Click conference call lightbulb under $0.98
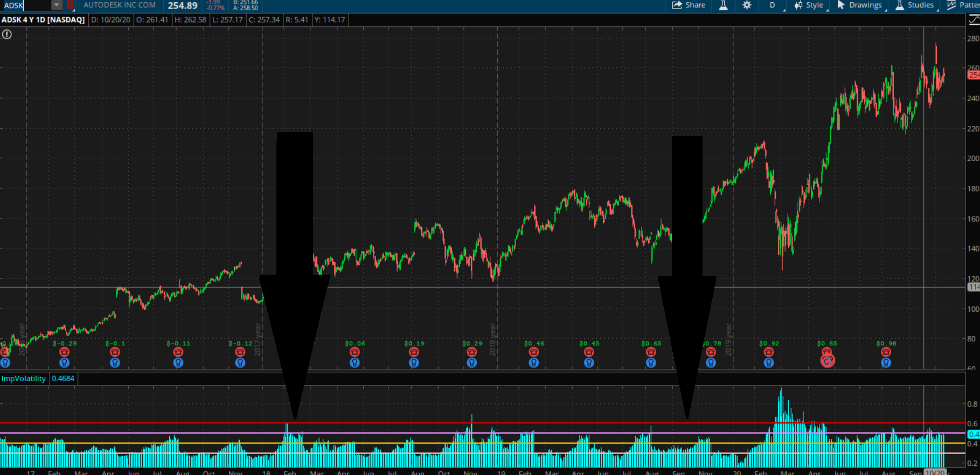Screen dimensions: 980x475 pyautogui.click(x=886, y=363)
